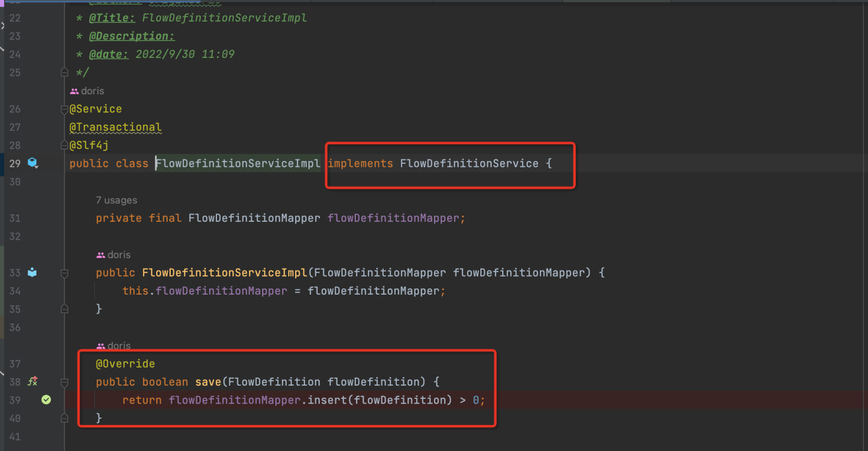Set a breakpoint on line 31 gutter
Screen dimensions: 868x451
tap(46, 218)
